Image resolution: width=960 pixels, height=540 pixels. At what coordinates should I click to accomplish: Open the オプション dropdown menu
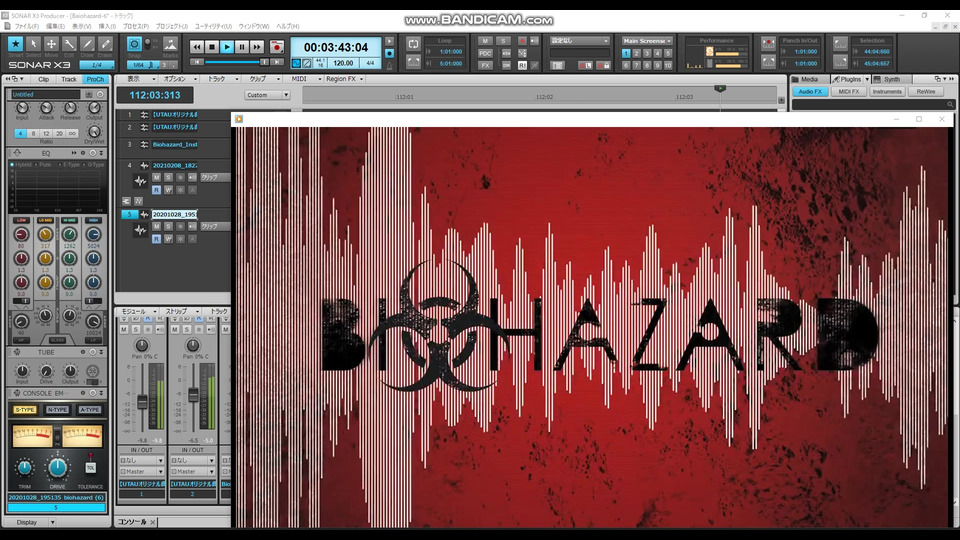tap(179, 79)
